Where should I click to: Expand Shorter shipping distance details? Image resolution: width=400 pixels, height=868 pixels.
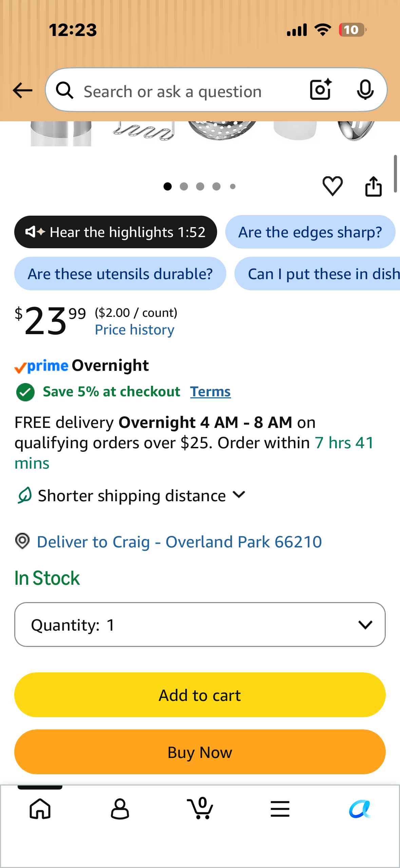point(131,495)
